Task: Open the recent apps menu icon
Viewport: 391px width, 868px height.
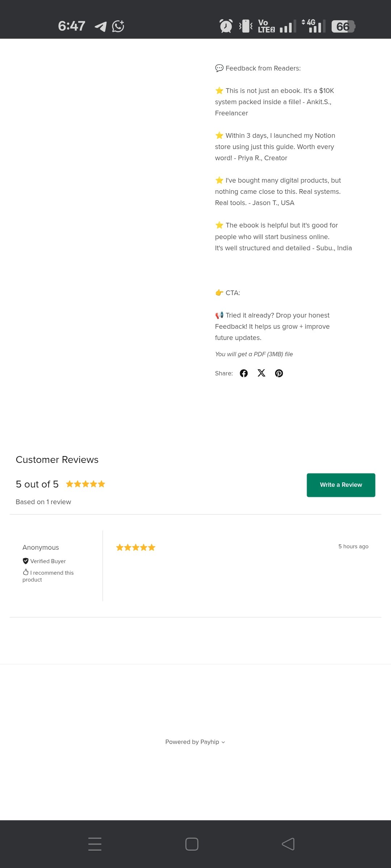Action: coord(95,844)
